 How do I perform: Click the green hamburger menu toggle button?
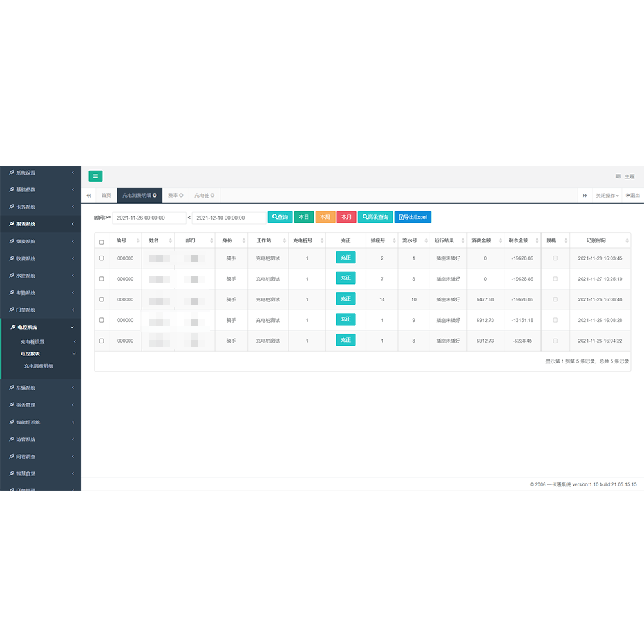[x=95, y=176]
